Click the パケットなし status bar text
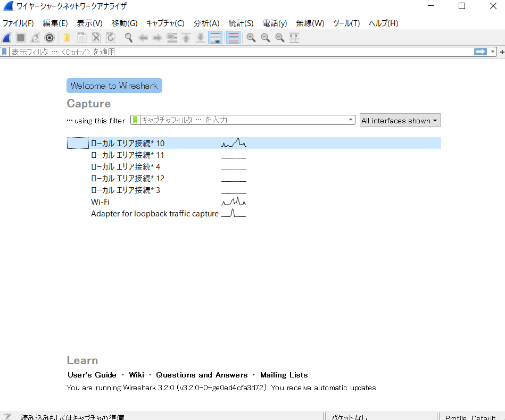The width and height of the screenshot is (505, 420). click(350, 417)
